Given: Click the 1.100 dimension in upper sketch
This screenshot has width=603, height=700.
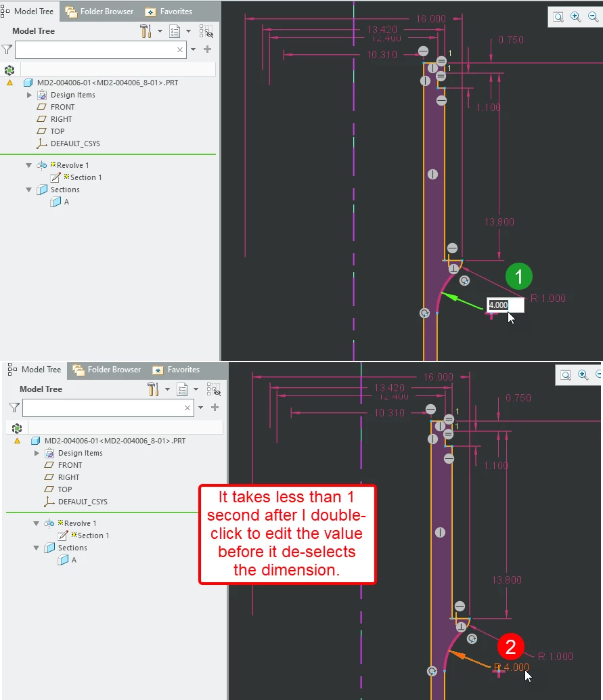Looking at the screenshot, I should (489, 108).
